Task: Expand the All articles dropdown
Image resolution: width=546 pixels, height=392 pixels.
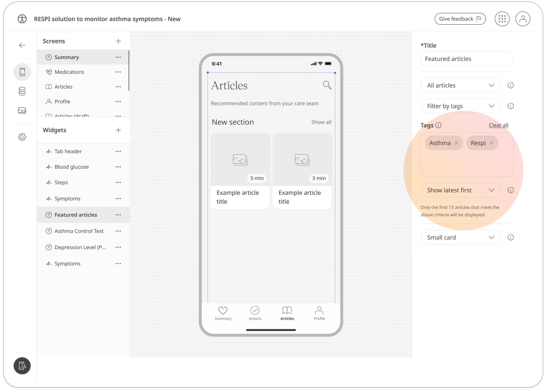Action: point(460,85)
